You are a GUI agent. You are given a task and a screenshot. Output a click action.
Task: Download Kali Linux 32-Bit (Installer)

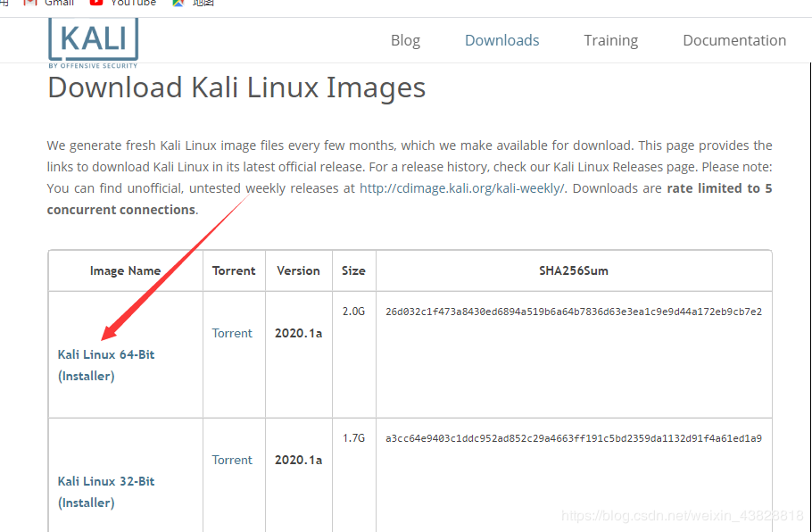pyautogui.click(x=106, y=492)
